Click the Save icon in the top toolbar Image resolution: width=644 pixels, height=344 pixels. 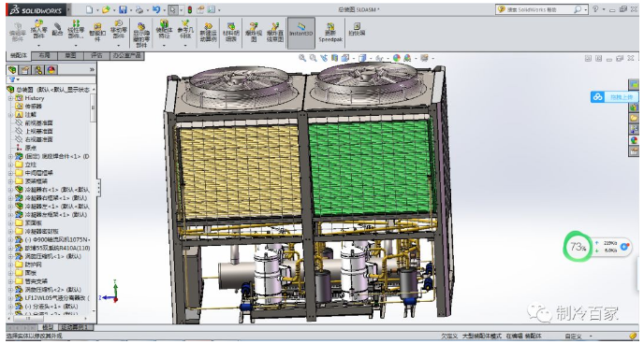point(123,10)
